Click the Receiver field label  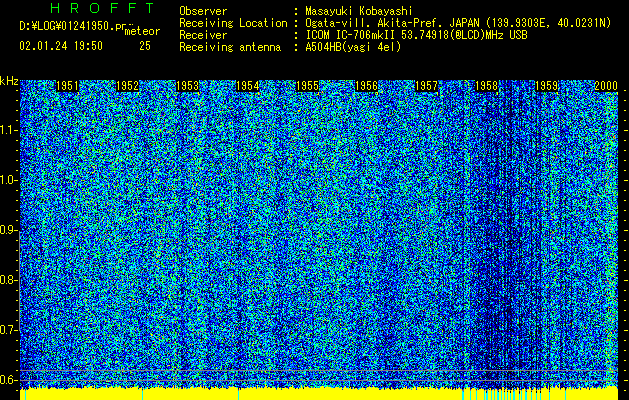pyautogui.click(x=203, y=35)
